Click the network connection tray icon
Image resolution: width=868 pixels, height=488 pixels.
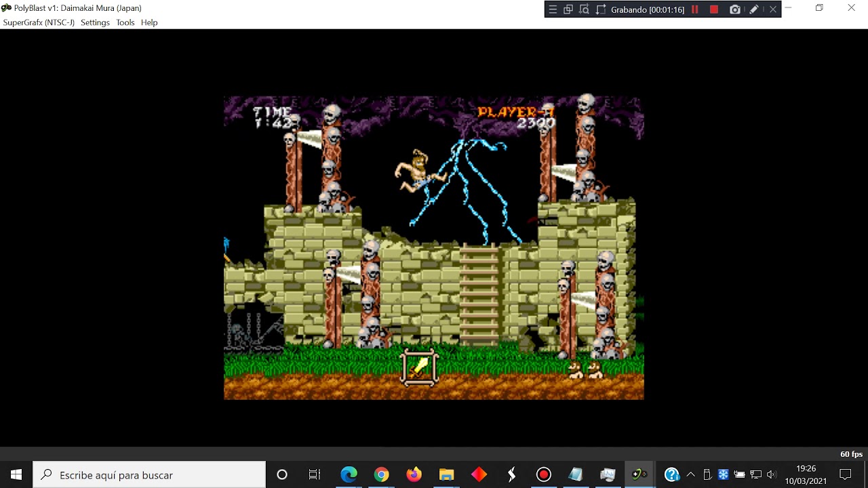755,474
